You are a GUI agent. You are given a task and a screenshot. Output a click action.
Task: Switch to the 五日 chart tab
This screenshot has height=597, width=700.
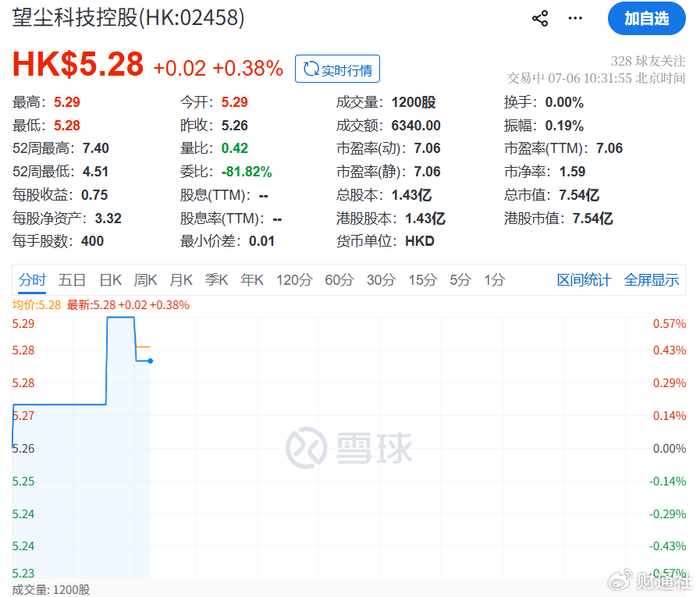(x=72, y=280)
